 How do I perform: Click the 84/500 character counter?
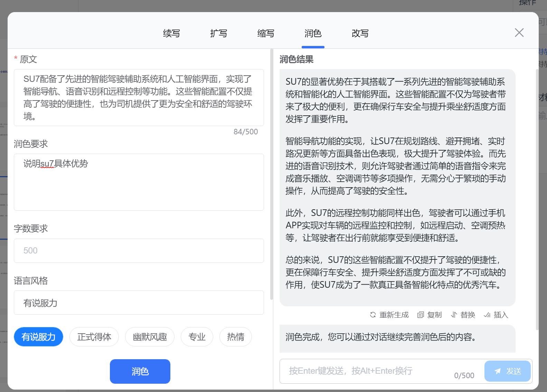pyautogui.click(x=246, y=132)
